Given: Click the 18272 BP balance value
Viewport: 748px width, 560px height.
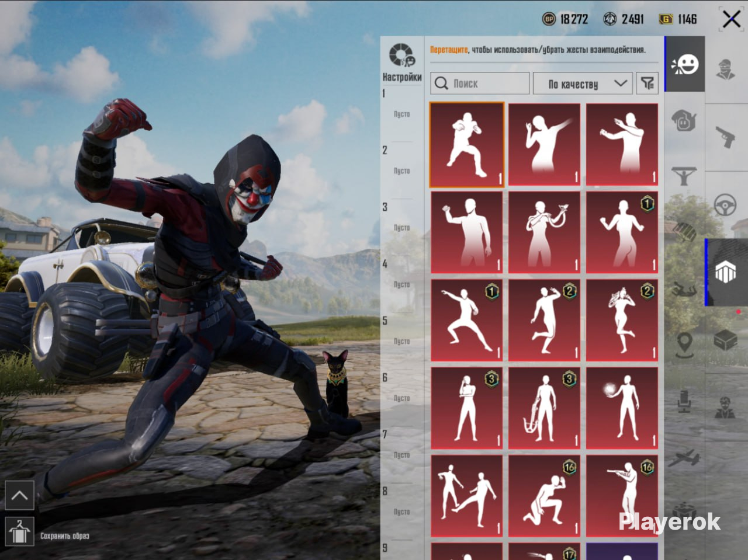Looking at the screenshot, I should (x=574, y=19).
